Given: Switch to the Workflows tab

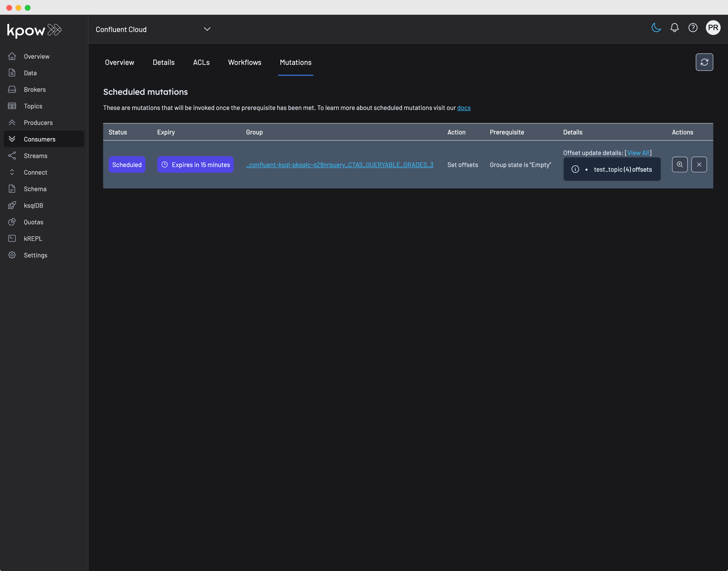Looking at the screenshot, I should (244, 62).
